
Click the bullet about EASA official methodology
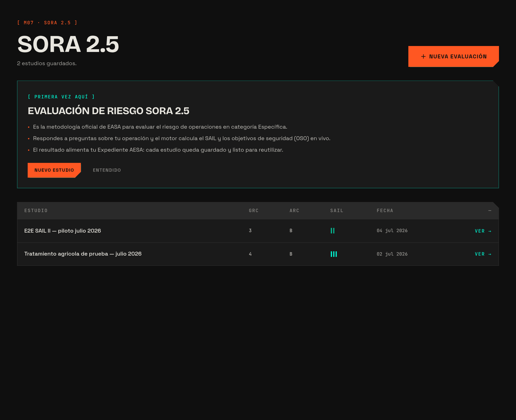tap(160, 127)
